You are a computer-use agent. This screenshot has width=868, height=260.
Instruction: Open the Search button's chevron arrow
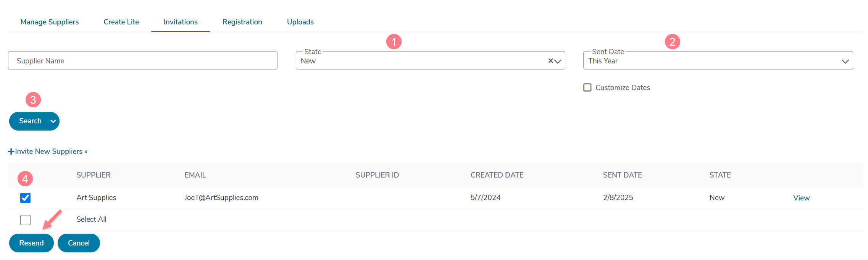coord(53,121)
